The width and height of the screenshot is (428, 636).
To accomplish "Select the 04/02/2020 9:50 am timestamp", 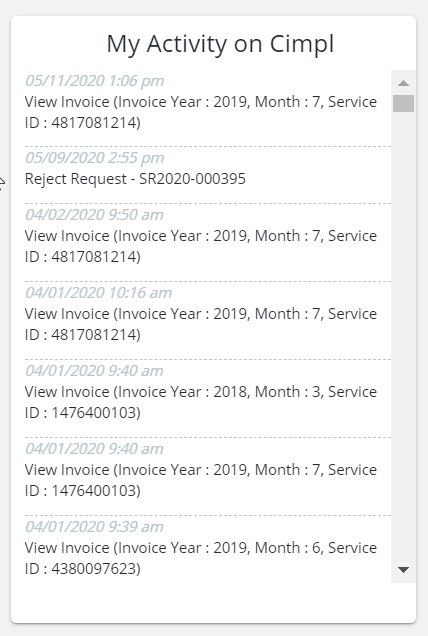I will [x=94, y=215].
